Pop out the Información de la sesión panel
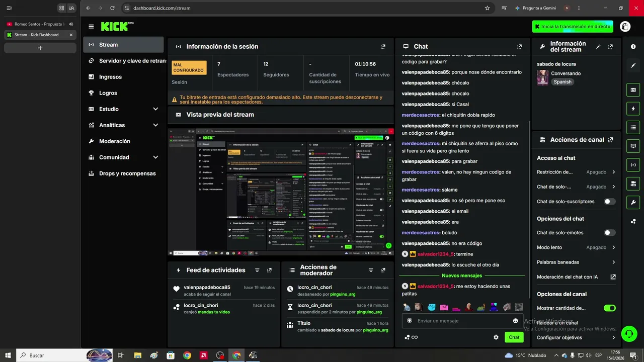This screenshot has height=362, width=644. (383, 47)
